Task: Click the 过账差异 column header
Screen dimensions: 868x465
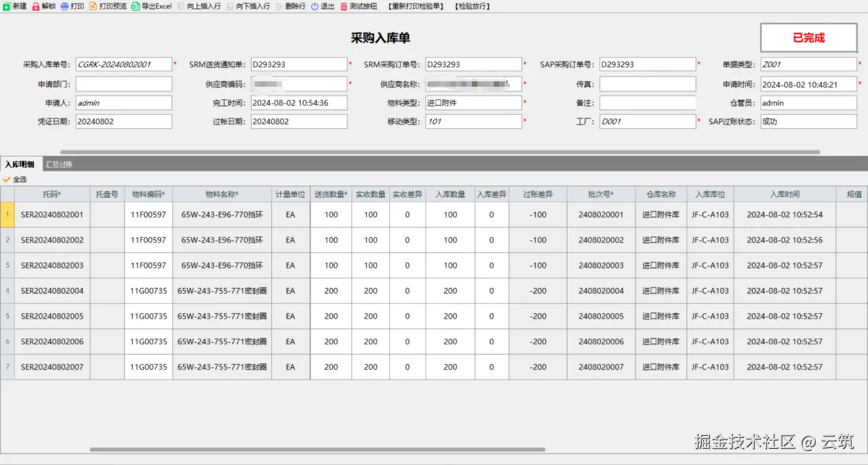Action: click(538, 195)
